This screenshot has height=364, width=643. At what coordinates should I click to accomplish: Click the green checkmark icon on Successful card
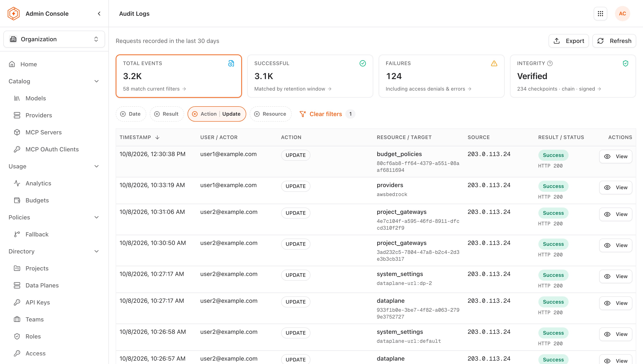pos(363,64)
